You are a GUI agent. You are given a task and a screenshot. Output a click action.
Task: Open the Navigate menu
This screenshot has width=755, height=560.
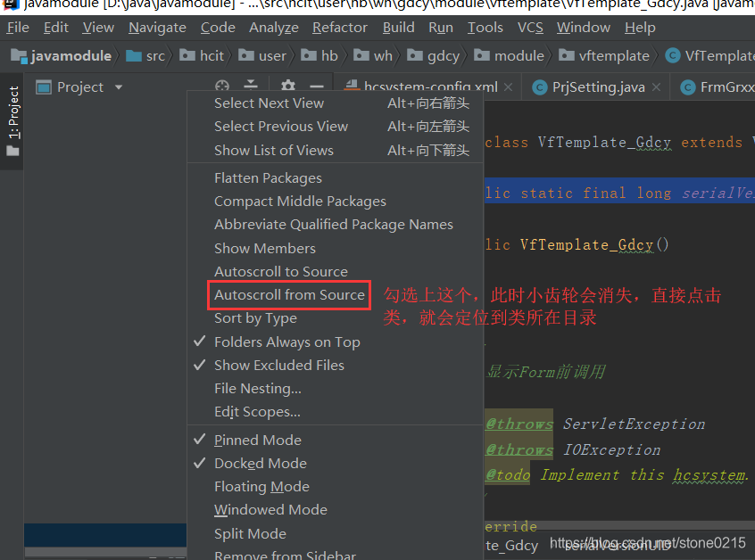pos(157,28)
